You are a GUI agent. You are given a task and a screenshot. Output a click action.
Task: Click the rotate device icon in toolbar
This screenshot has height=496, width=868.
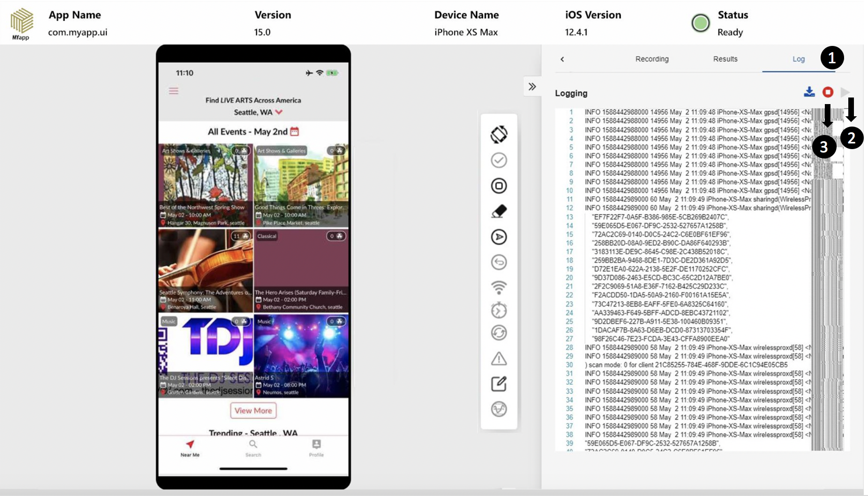click(499, 135)
